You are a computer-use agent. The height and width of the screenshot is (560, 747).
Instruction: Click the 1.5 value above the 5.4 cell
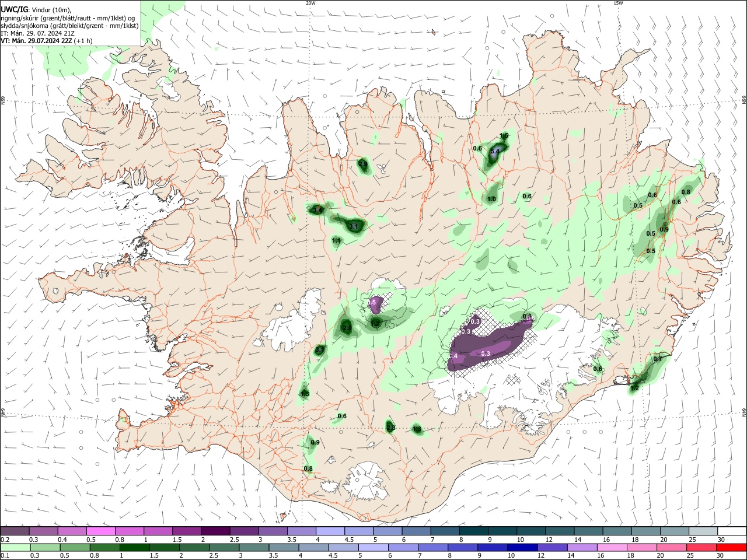[504, 135]
